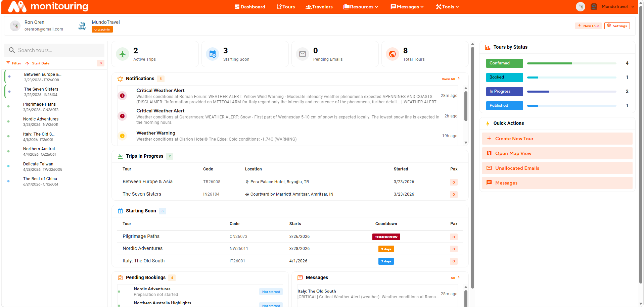This screenshot has width=644, height=308.
Task: Click the Active Trips airplane icon
Action: pos(123,54)
